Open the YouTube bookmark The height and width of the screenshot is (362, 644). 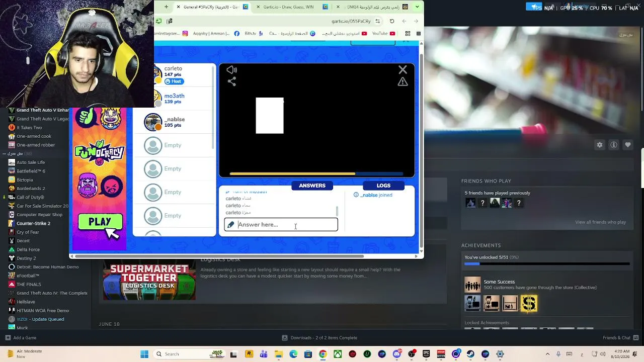click(x=383, y=34)
